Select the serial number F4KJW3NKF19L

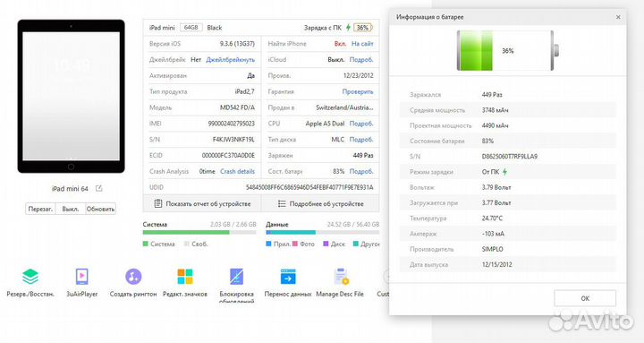[x=233, y=140]
